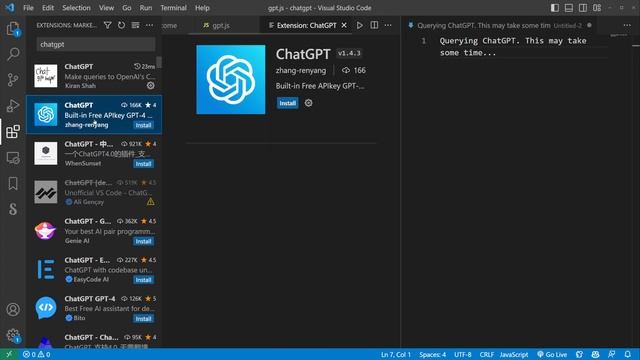Click the chatgpt extension search box
The height and width of the screenshot is (360, 640).
pos(96,44)
